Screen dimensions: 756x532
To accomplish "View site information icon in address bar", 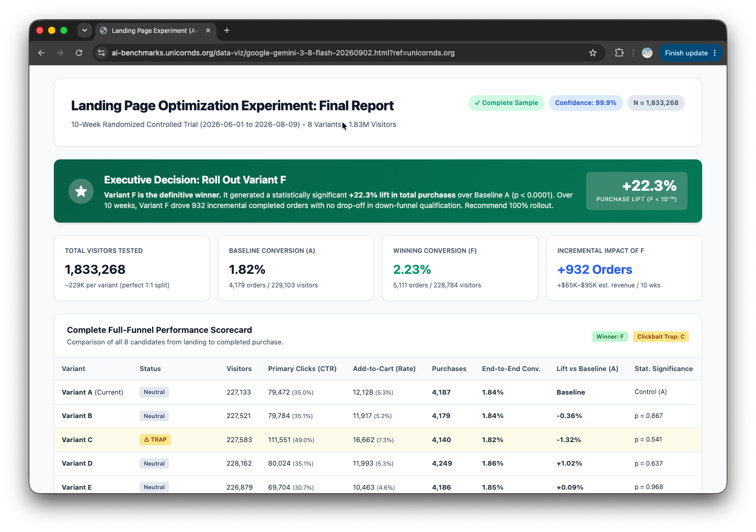I will pyautogui.click(x=102, y=53).
